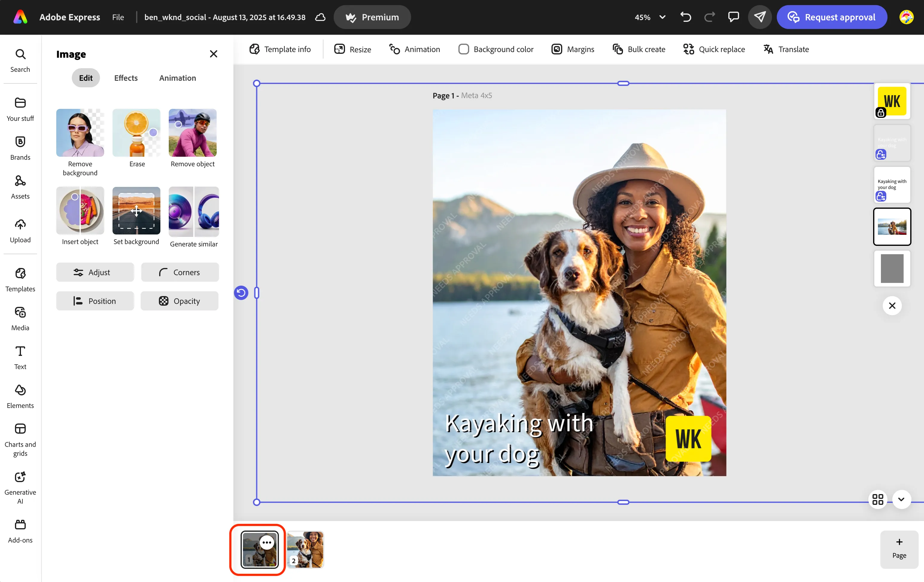This screenshot has height=582, width=924.
Task: Click the Premium button
Action: (372, 17)
